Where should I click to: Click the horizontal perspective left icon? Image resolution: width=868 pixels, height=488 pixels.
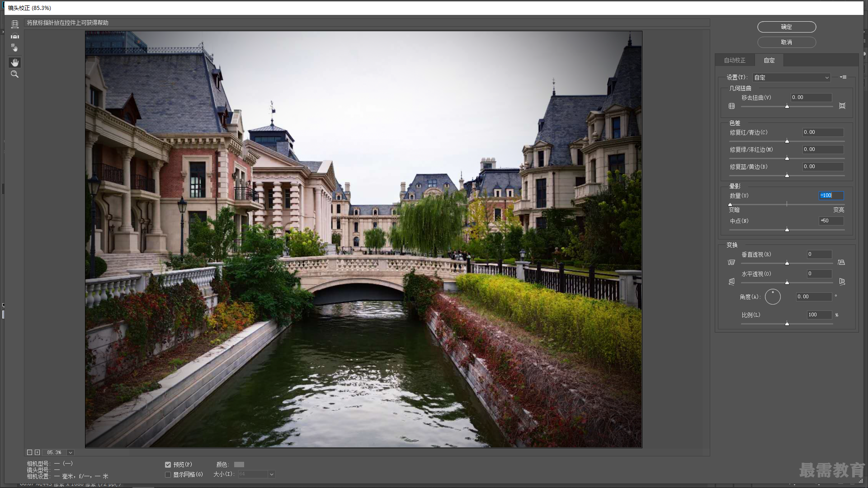(731, 282)
